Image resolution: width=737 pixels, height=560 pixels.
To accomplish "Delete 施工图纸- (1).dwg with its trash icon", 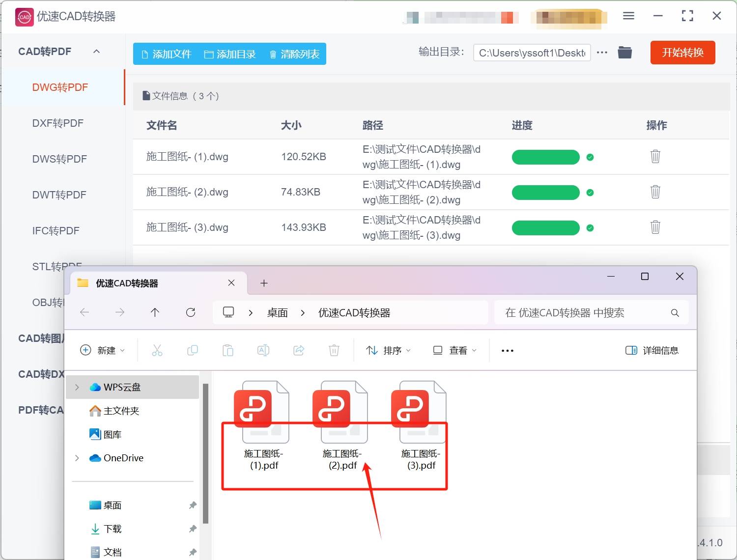I will (655, 157).
